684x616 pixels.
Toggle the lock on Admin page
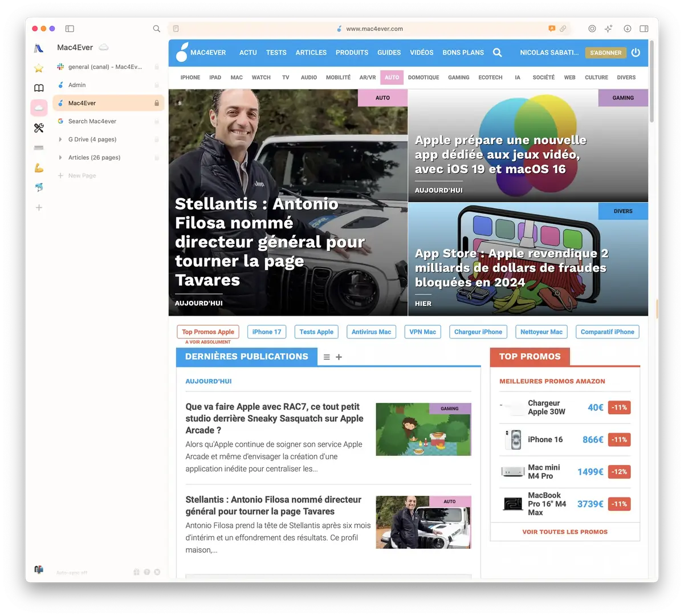pyautogui.click(x=157, y=85)
